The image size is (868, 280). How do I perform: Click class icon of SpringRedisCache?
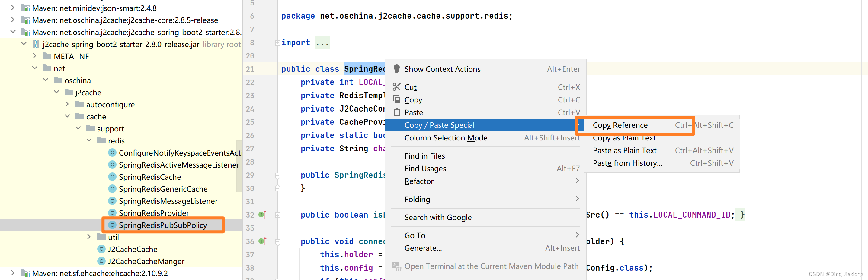click(112, 177)
